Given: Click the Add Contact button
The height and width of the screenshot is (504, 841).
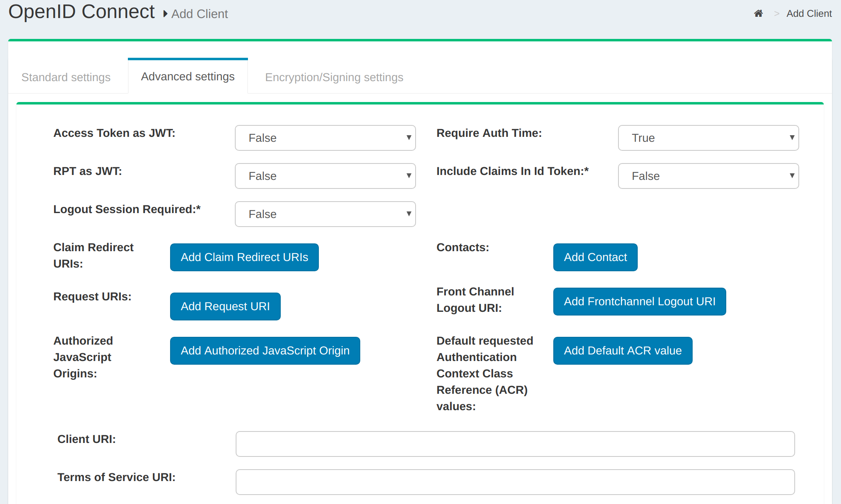Looking at the screenshot, I should 595,257.
